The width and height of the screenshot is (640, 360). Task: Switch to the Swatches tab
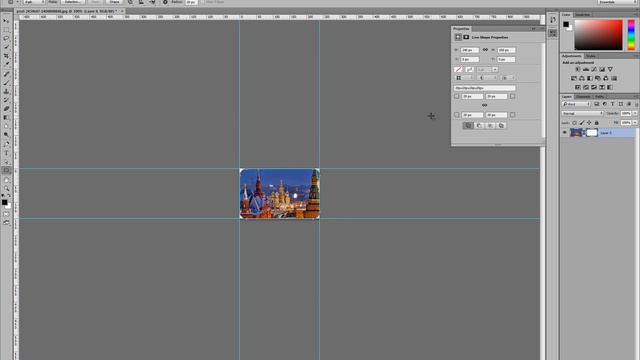point(582,15)
